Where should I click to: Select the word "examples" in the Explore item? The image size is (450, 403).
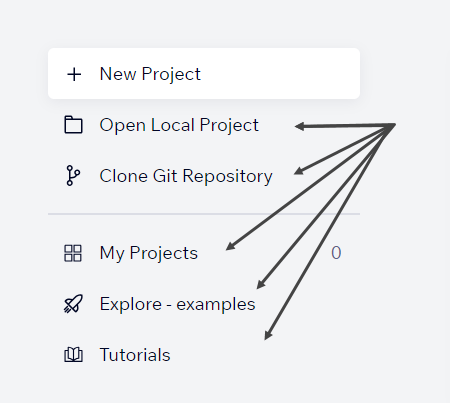(216, 304)
